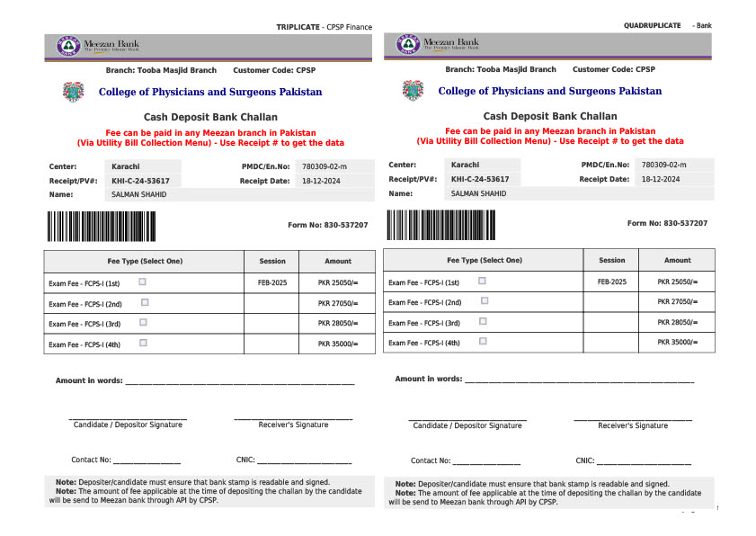Image resolution: width=756 pixels, height=536 pixels.
Task: Click the CNIC field on Triplicate copy
Action: 304,460
